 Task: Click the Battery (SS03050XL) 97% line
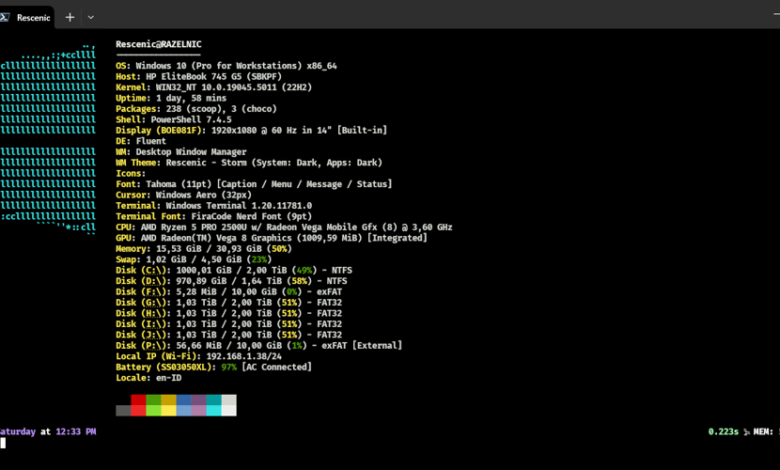[x=214, y=368]
